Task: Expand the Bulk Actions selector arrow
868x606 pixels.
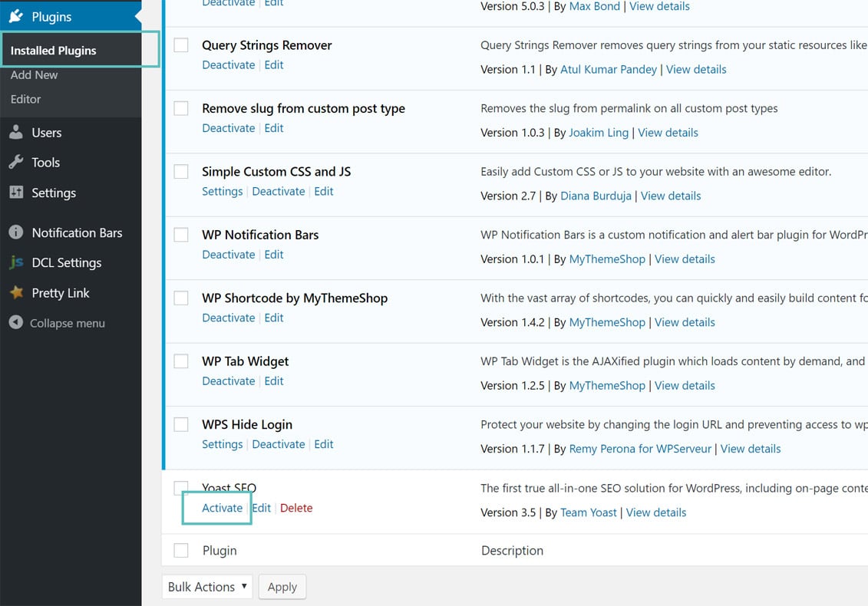Action: (x=243, y=586)
